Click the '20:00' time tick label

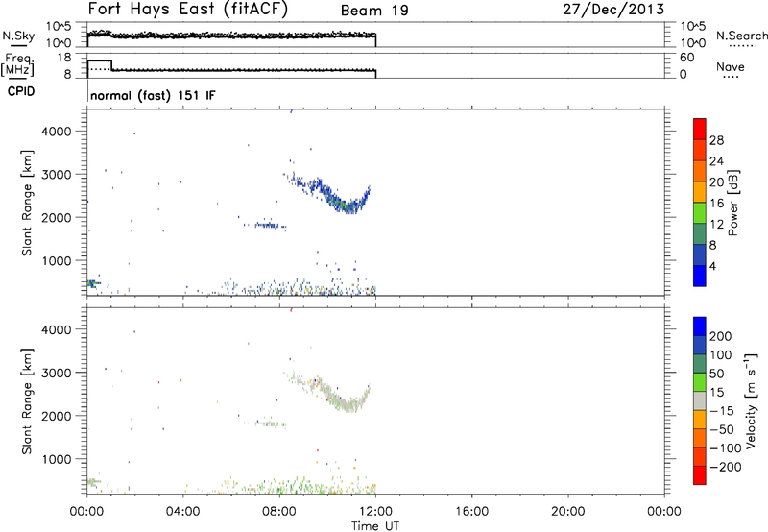tap(567, 512)
